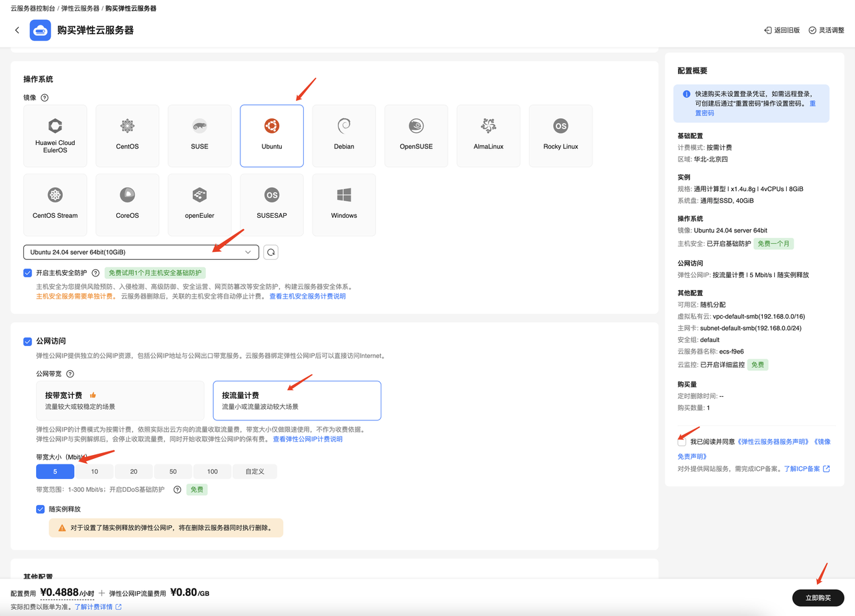Viewport: 855px width, 616px height.
Task: Pick the SUSE image card
Action: coord(200,136)
